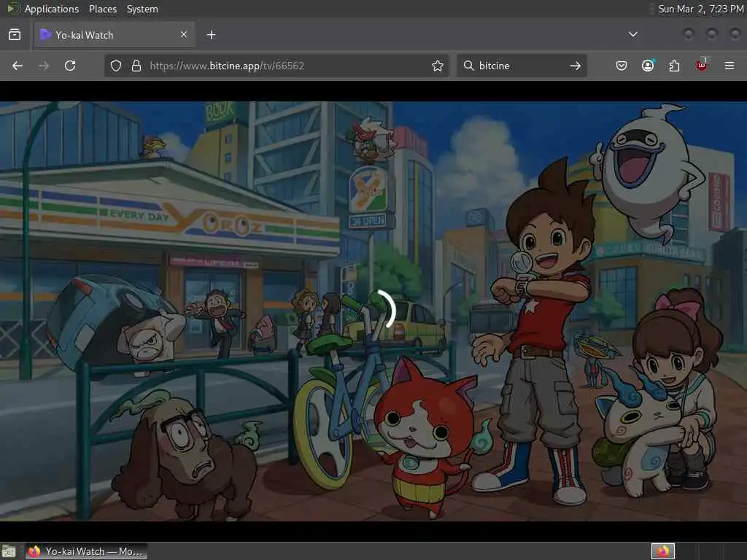The width and height of the screenshot is (747, 560).
Task: Open the System menu
Action: (142, 9)
